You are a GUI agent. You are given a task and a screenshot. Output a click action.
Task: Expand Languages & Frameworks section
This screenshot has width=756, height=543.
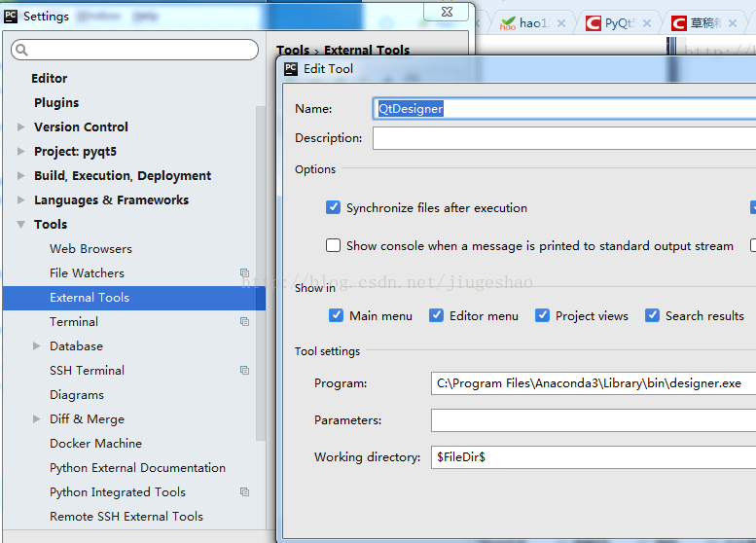pos(20,200)
